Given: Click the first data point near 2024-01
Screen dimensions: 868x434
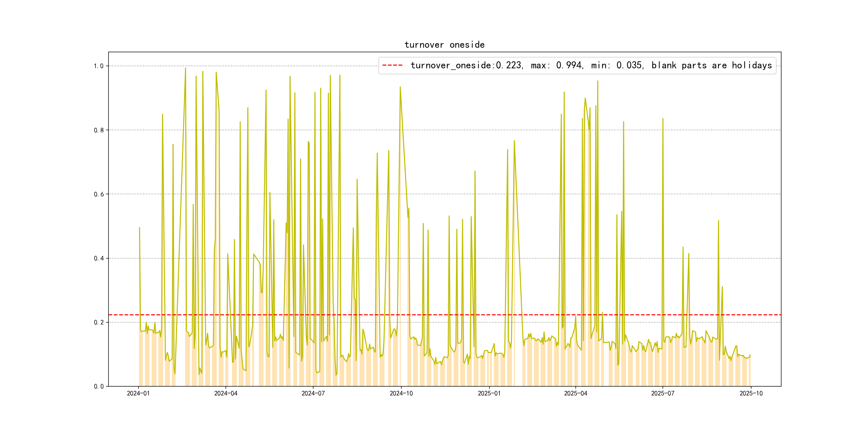Looking at the screenshot, I should coord(140,228).
